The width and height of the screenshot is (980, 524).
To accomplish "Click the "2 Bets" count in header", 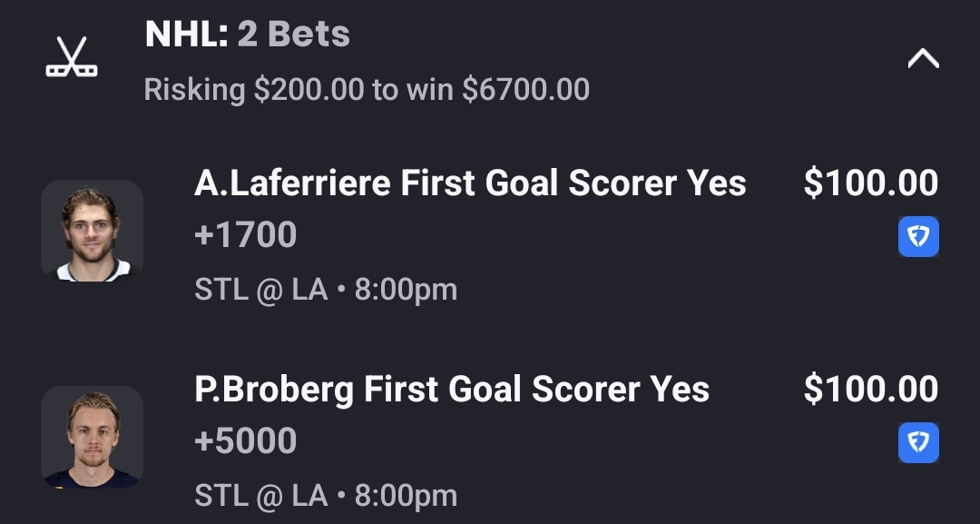I will tap(293, 35).
